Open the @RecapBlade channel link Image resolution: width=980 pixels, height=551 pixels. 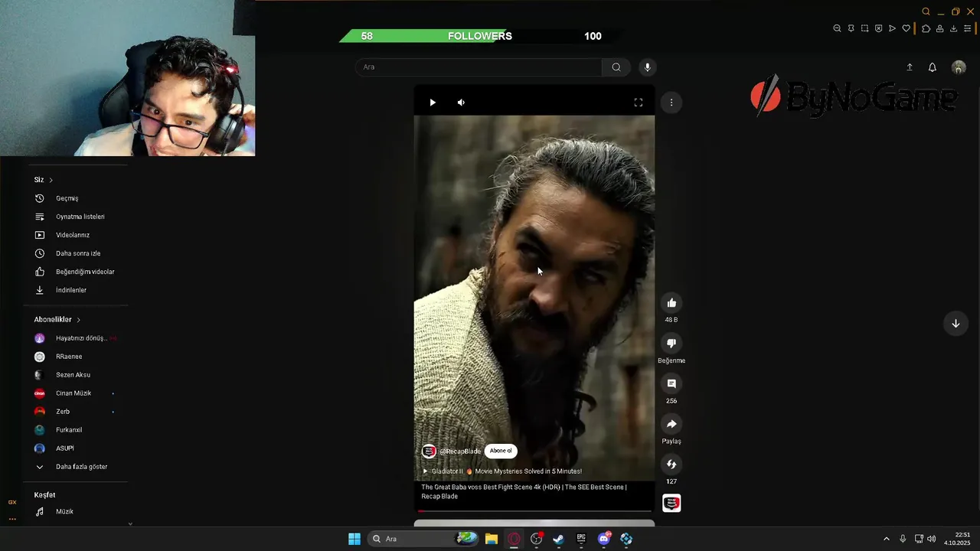click(460, 452)
